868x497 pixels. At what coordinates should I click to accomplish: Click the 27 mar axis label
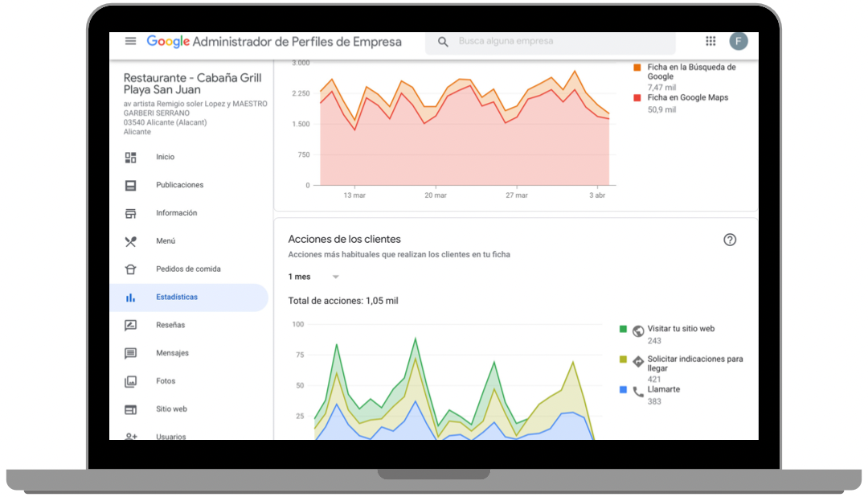pyautogui.click(x=517, y=195)
